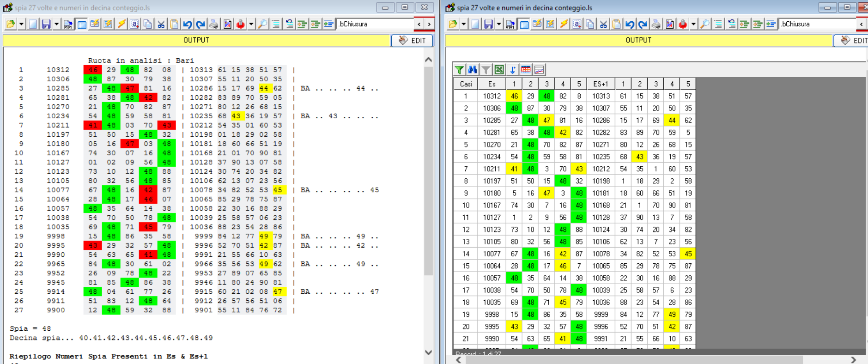The image size is (868, 364).
Task: Click the left scroll arrow of grid horizontal scrollbar
Action: [458, 360]
